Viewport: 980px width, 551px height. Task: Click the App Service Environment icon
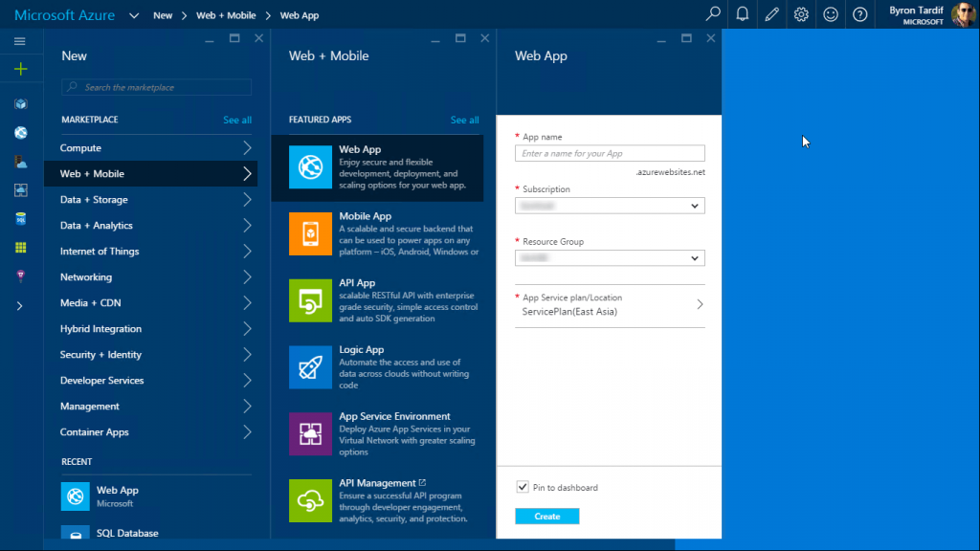click(311, 434)
